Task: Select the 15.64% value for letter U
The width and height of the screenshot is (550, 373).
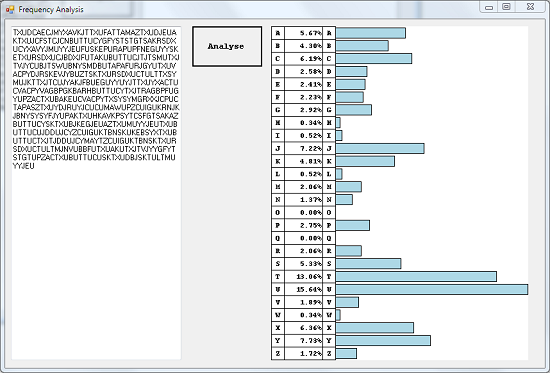Action: (303, 289)
